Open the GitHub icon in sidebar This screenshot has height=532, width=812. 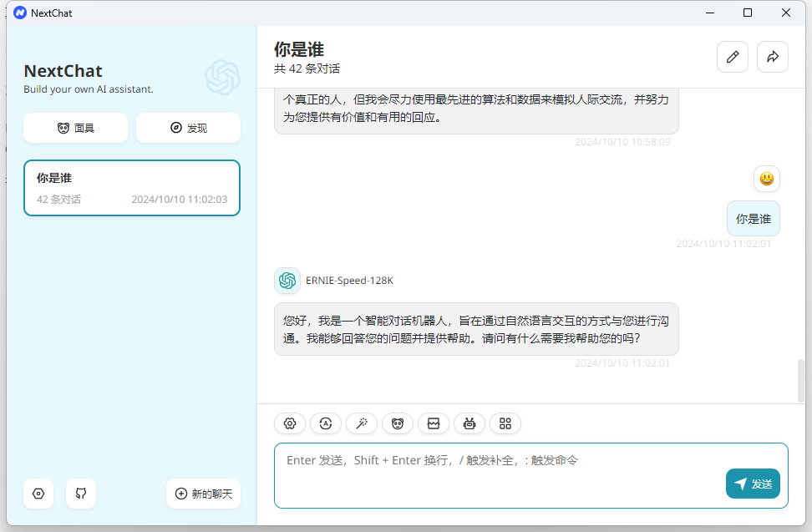click(81, 494)
